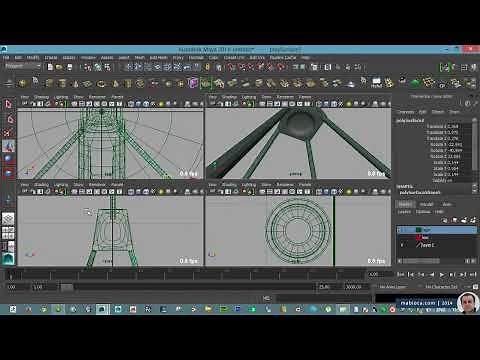The image size is (480, 360).
Task: Click the polygon torus shelf icon
Action: pos(101,83)
